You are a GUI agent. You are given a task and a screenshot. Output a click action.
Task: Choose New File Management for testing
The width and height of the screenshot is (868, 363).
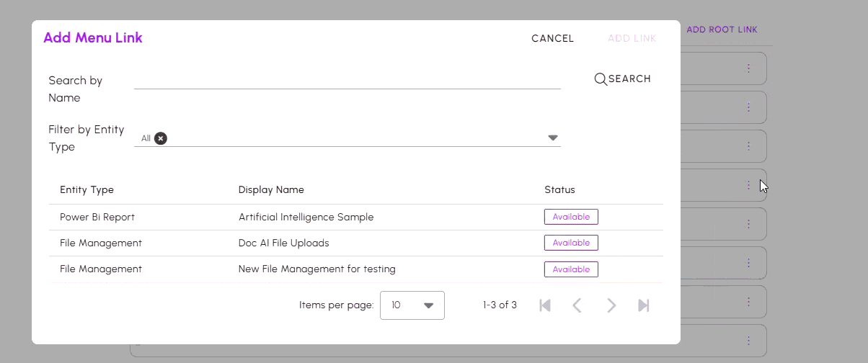316,269
